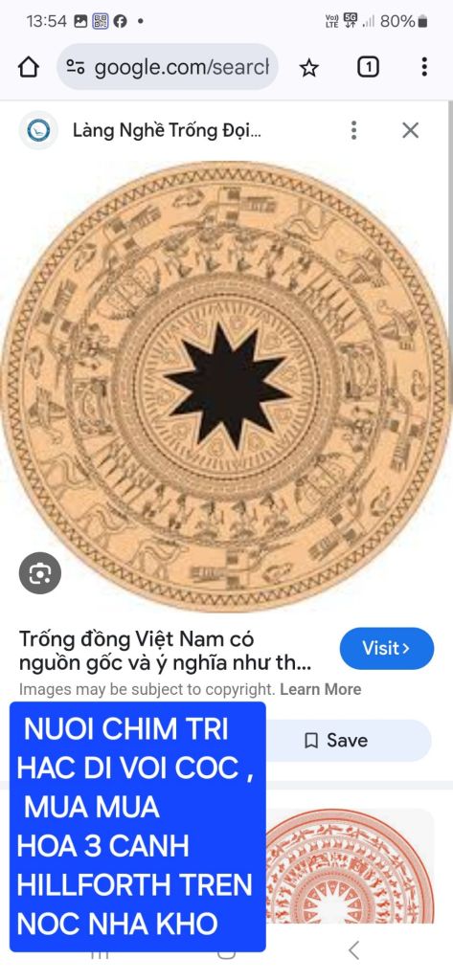The height and width of the screenshot is (980, 453).
Task: Tap the Android back navigation arrow
Action: click(x=353, y=950)
